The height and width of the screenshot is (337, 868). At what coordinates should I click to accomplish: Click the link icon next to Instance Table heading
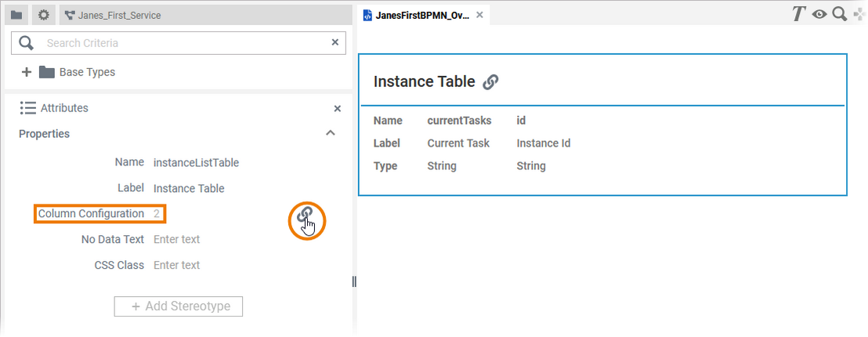click(490, 82)
